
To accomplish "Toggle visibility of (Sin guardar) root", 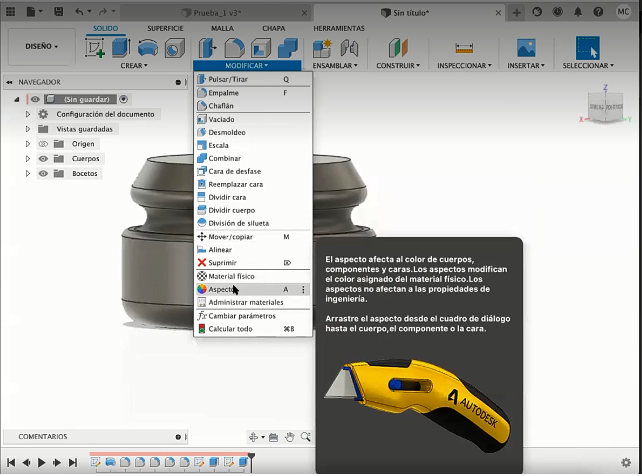I will (x=35, y=99).
